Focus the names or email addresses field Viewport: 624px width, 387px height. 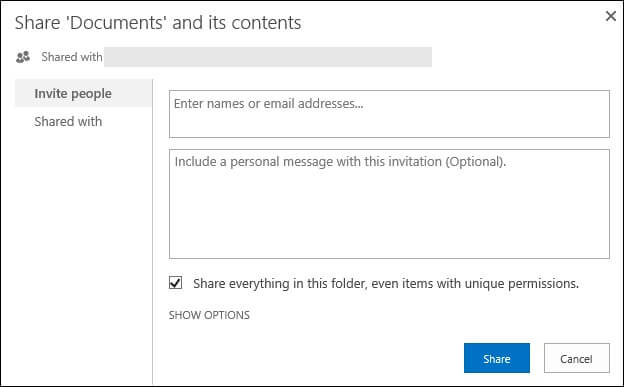point(389,114)
